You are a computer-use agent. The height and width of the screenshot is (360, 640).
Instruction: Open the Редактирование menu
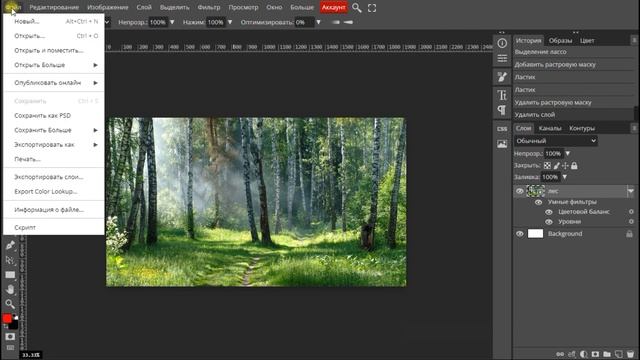click(x=54, y=7)
